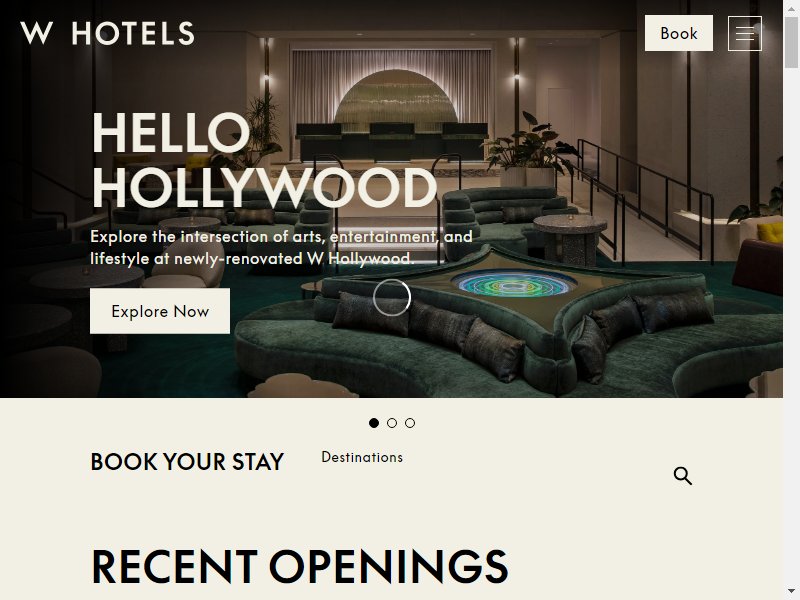Viewport: 800px width, 600px height.
Task: Click the circular ring over the hero image
Action: click(x=392, y=297)
